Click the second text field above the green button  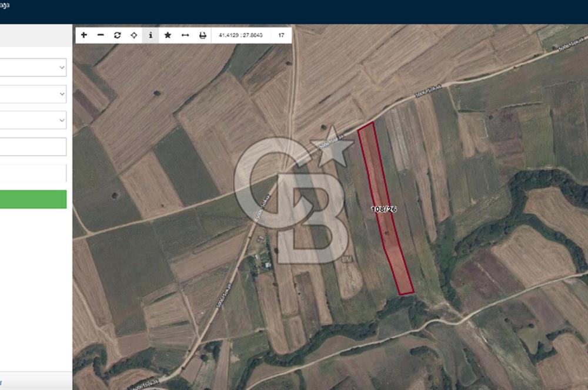tap(32, 173)
